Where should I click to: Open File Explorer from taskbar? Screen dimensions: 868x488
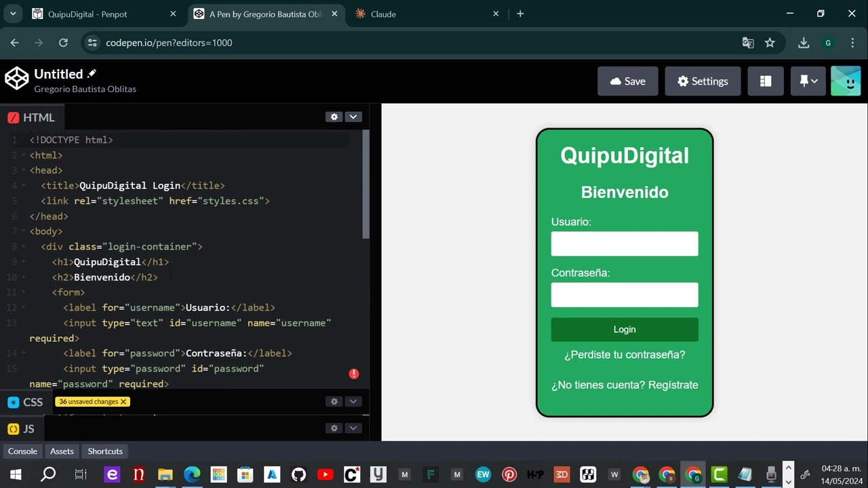[x=165, y=474]
